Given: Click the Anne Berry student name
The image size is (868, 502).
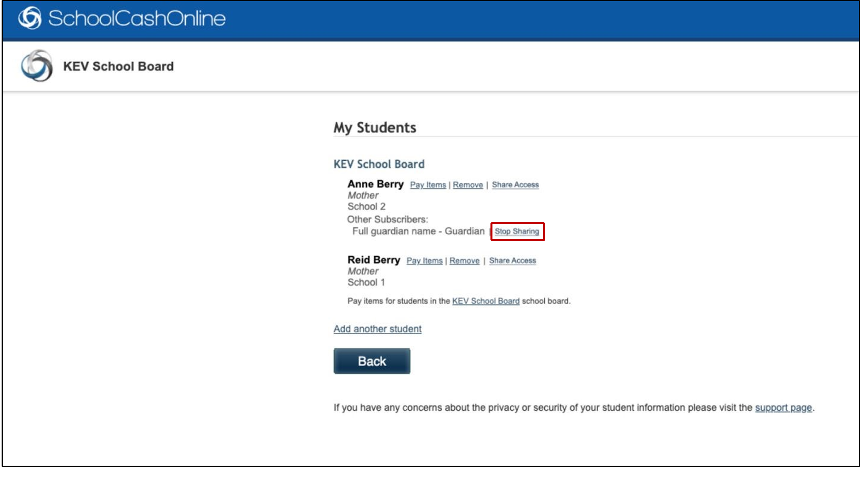Looking at the screenshot, I should (376, 184).
